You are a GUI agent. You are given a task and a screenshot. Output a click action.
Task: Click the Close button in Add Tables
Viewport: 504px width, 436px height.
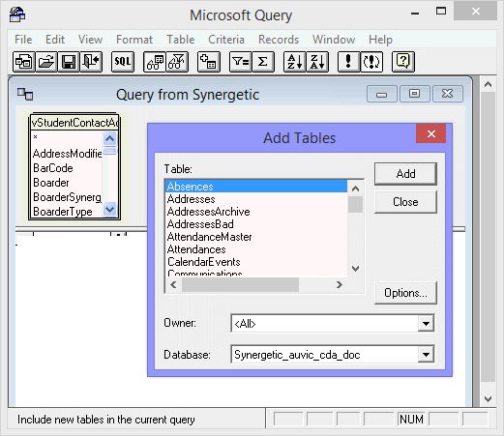click(x=405, y=202)
